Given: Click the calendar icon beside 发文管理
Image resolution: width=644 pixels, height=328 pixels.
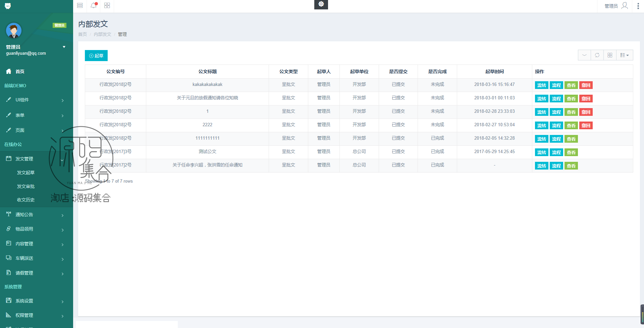Looking at the screenshot, I should (9, 158).
